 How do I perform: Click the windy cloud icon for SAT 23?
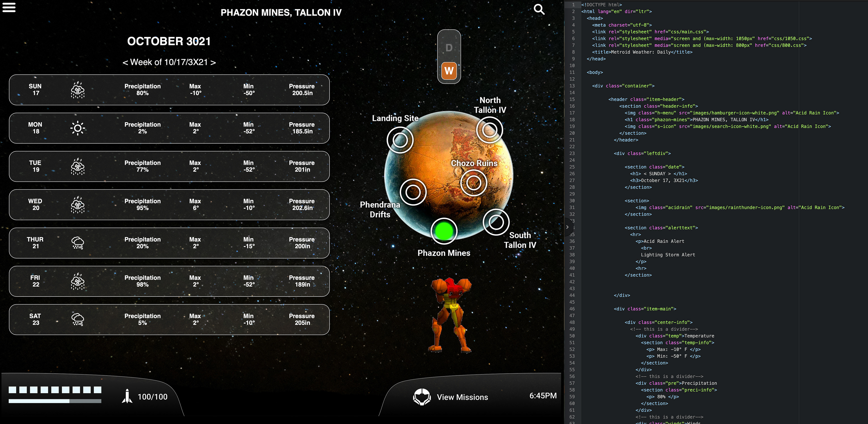tap(78, 320)
